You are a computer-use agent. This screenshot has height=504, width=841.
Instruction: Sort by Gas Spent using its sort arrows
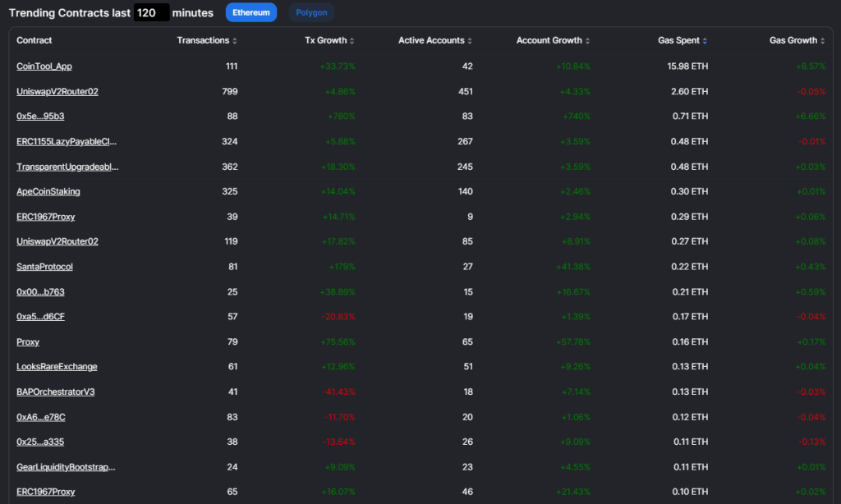[x=705, y=41]
